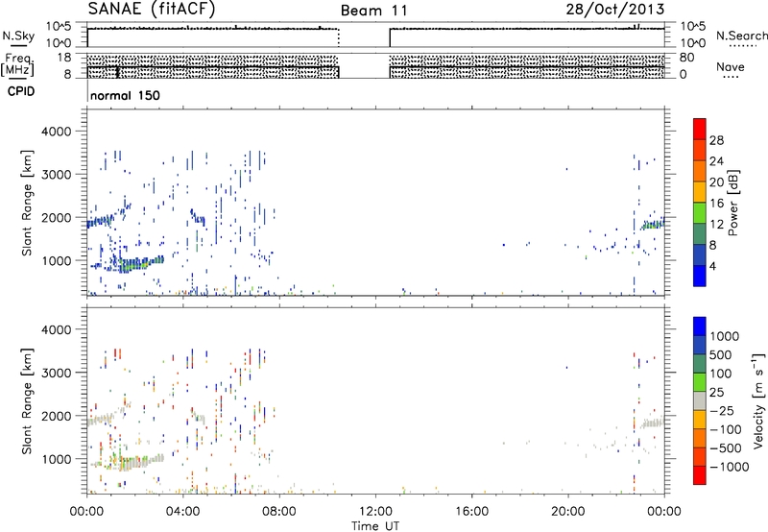Click the Nave legend label

pyautogui.click(x=731, y=67)
